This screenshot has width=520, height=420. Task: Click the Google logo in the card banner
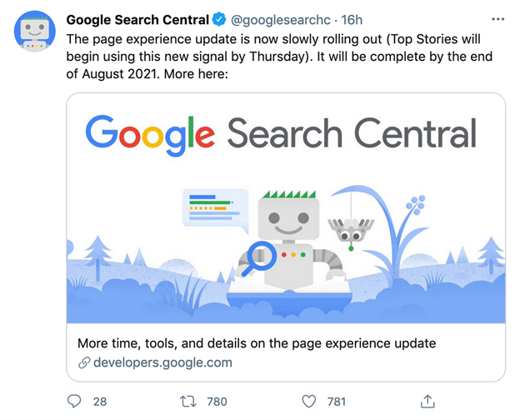(150, 134)
